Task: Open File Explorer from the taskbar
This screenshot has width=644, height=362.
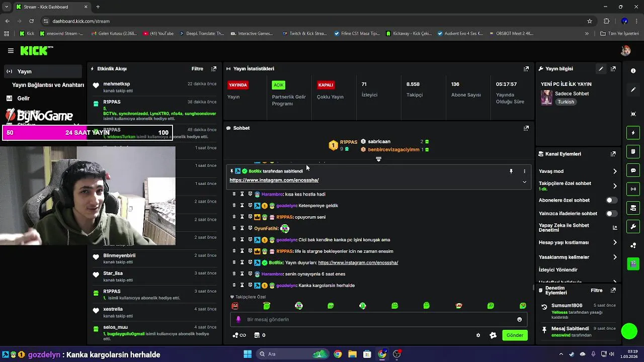Action: pos(352,354)
